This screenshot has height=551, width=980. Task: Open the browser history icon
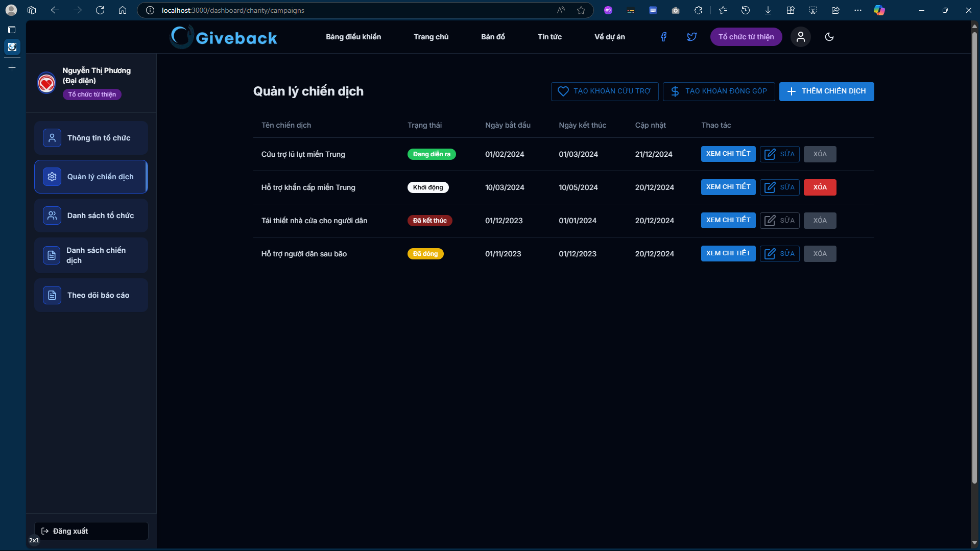[x=746, y=10]
